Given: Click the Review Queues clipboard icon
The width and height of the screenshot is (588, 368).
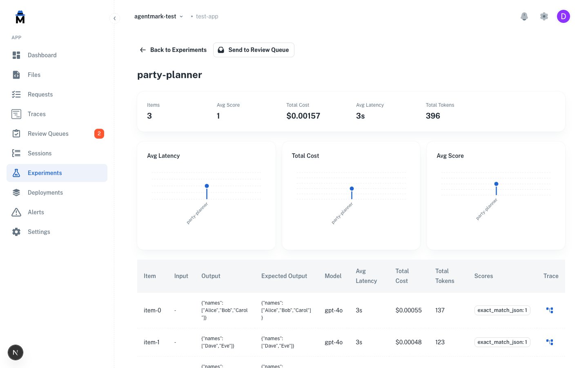Looking at the screenshot, I should coord(16,134).
